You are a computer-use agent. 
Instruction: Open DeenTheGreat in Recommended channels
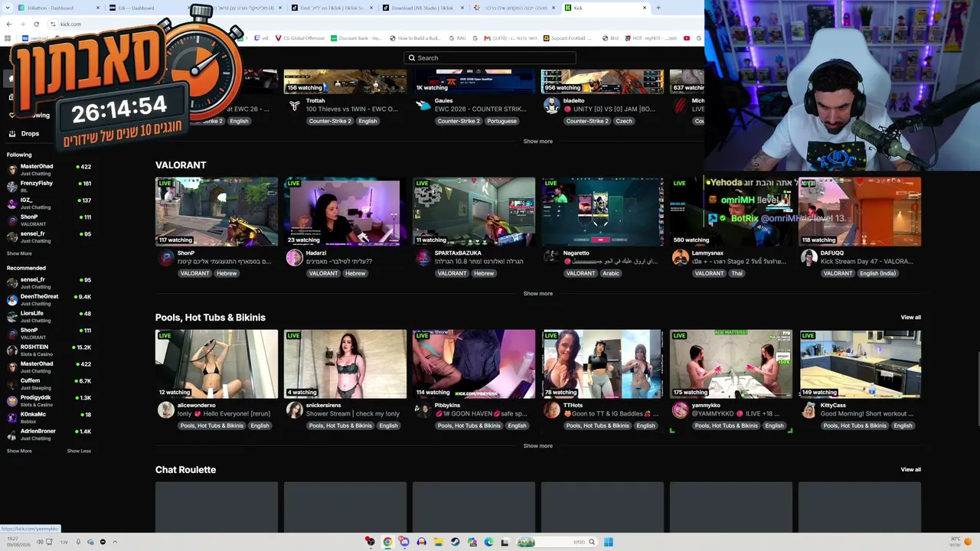pyautogui.click(x=49, y=299)
